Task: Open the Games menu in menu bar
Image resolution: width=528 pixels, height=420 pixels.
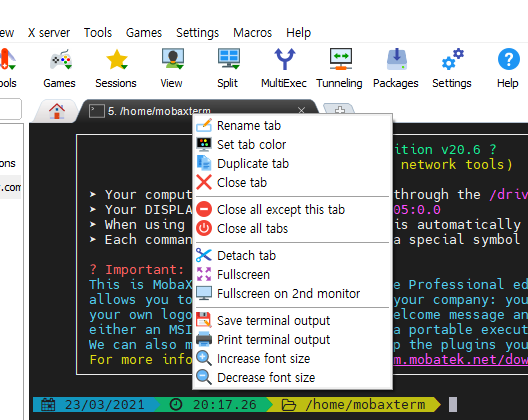Action: [x=144, y=33]
